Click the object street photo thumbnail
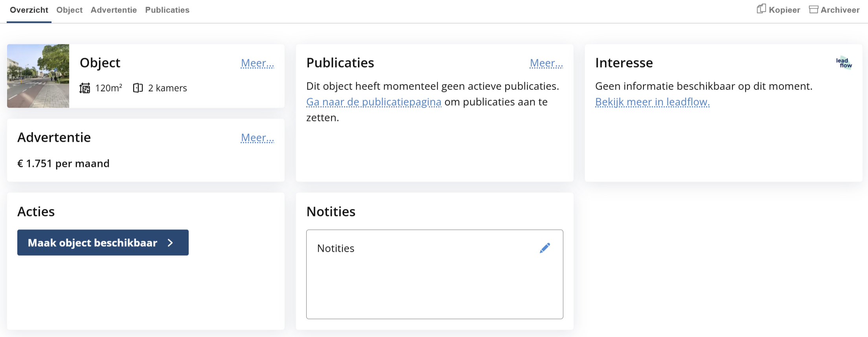The image size is (868, 337). [38, 76]
